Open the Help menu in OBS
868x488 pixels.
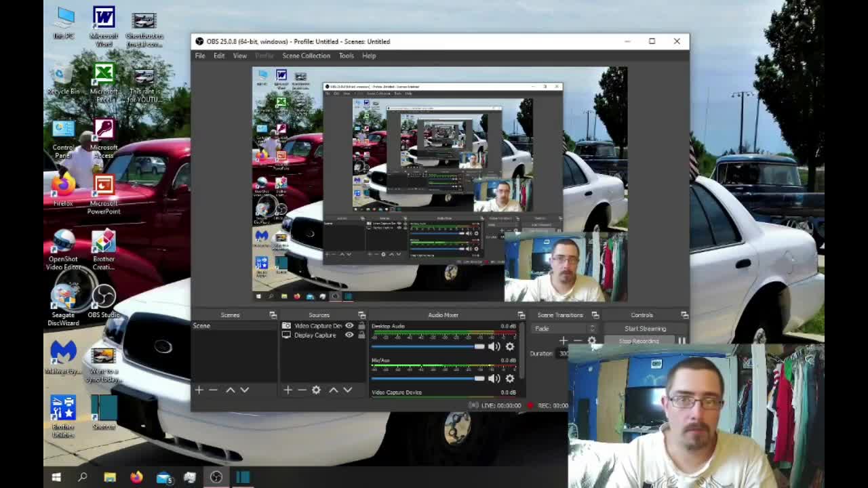tap(369, 56)
